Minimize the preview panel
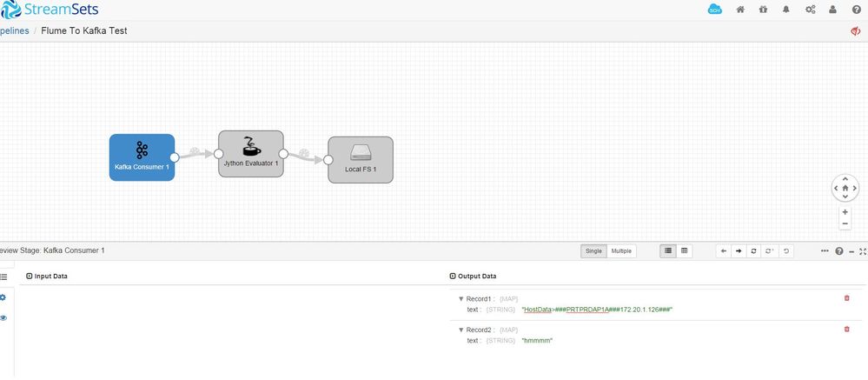This screenshot has width=868, height=380. click(851, 251)
